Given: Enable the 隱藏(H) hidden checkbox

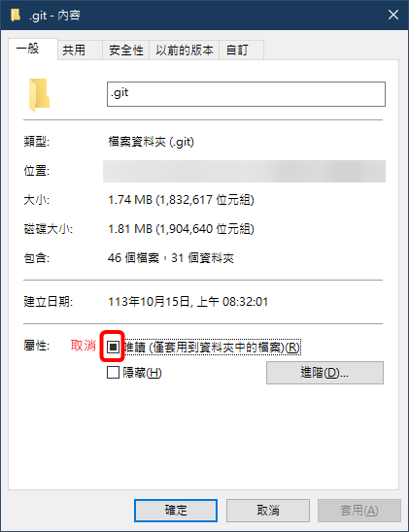Looking at the screenshot, I should (x=113, y=372).
